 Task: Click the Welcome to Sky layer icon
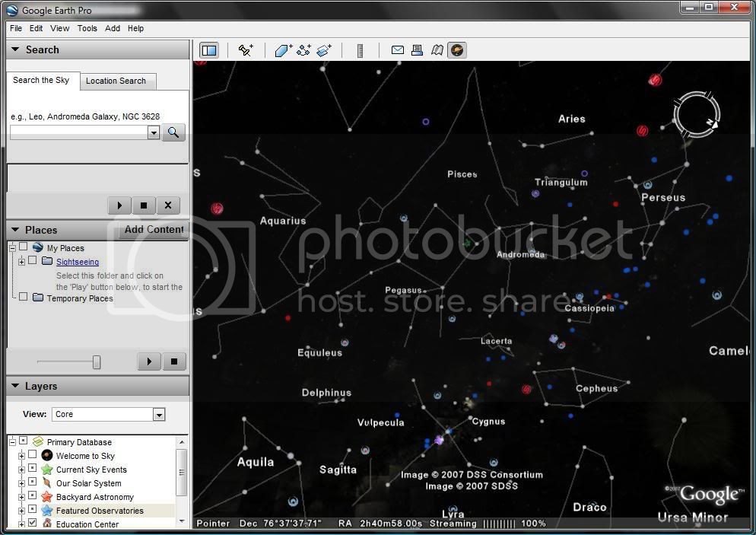[x=46, y=455]
